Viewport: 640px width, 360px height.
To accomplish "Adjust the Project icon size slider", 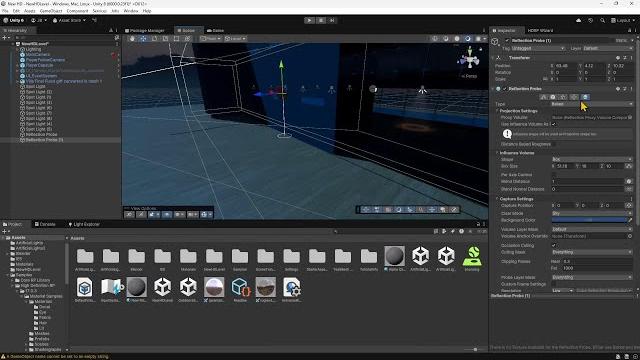I will [x=475, y=349].
